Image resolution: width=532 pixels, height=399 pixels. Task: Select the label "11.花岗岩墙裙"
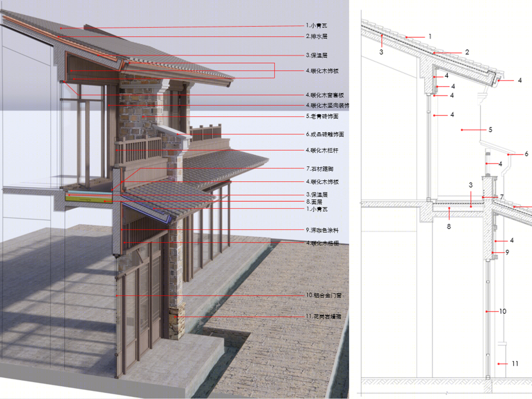click(x=324, y=316)
